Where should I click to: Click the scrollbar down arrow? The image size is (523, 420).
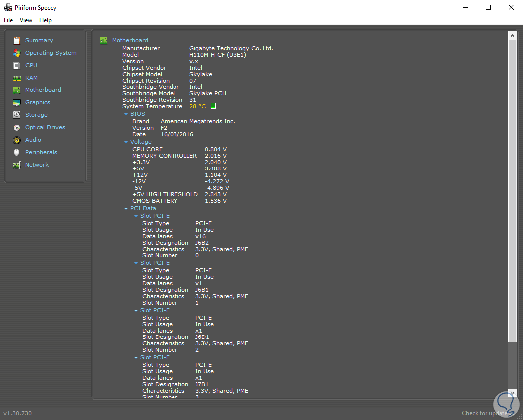(512, 393)
